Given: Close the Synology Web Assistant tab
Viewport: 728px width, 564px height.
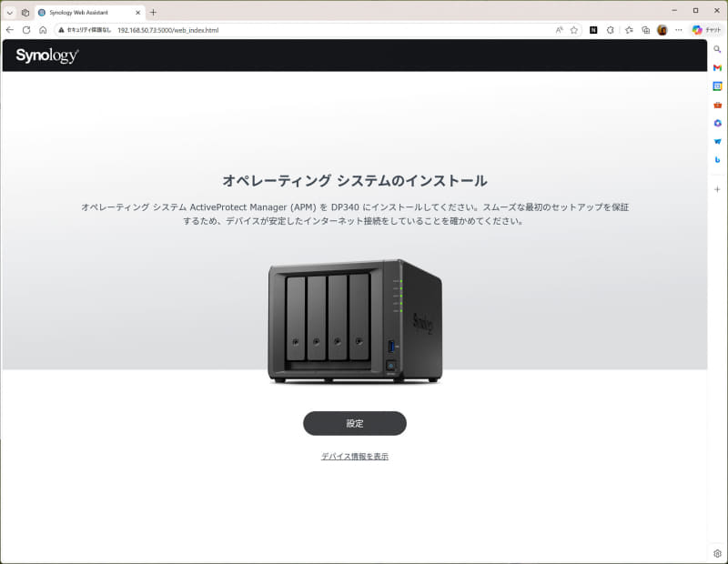Looking at the screenshot, I should pyautogui.click(x=138, y=13).
